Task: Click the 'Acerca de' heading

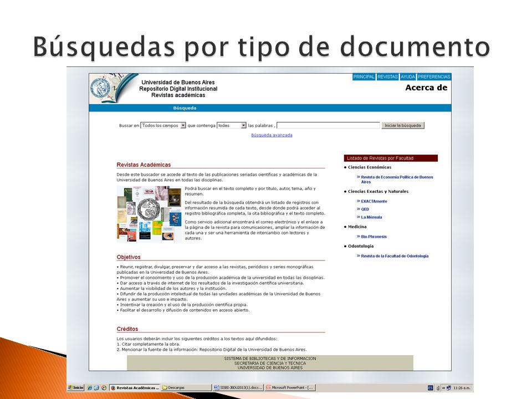Action: click(426, 88)
